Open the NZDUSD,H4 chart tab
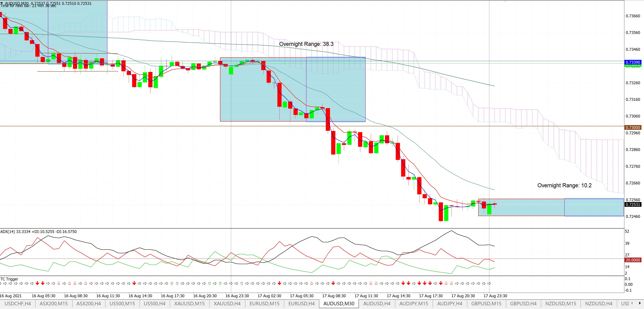Viewport: 644px width, 309px height. pyautogui.click(x=598, y=303)
